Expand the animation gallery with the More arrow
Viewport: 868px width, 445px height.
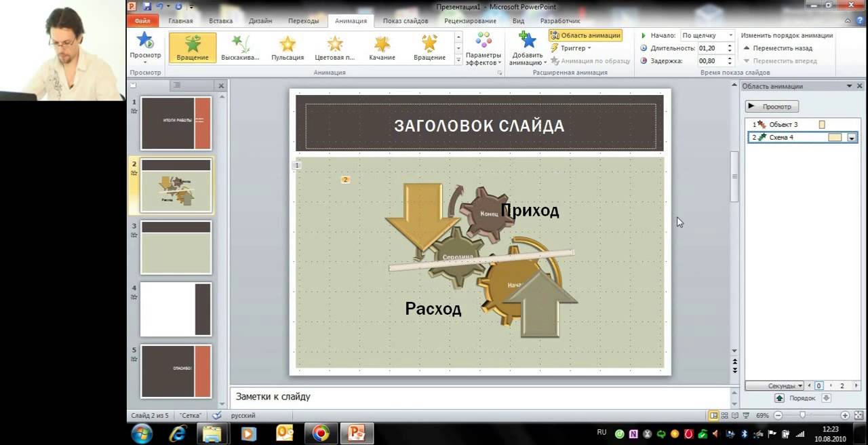pos(458,60)
